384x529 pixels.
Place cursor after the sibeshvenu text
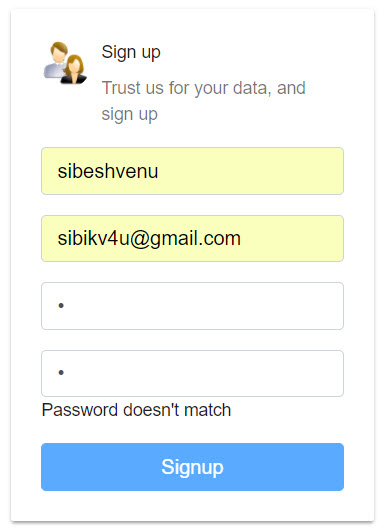(x=159, y=171)
